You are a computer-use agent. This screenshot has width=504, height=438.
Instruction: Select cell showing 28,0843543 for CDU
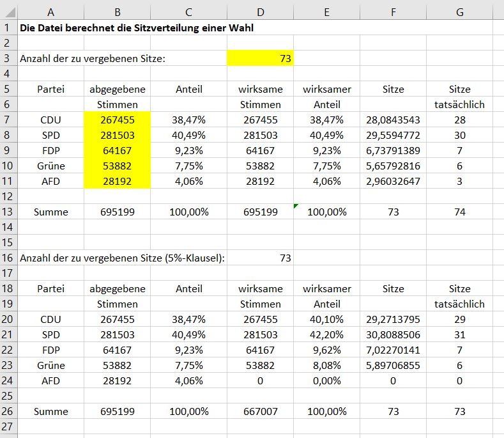point(393,120)
